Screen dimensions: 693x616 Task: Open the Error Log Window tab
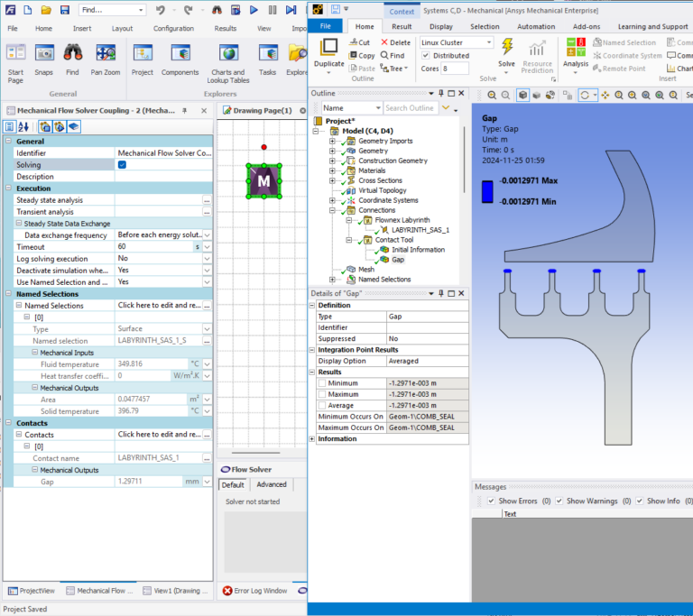[255, 591]
